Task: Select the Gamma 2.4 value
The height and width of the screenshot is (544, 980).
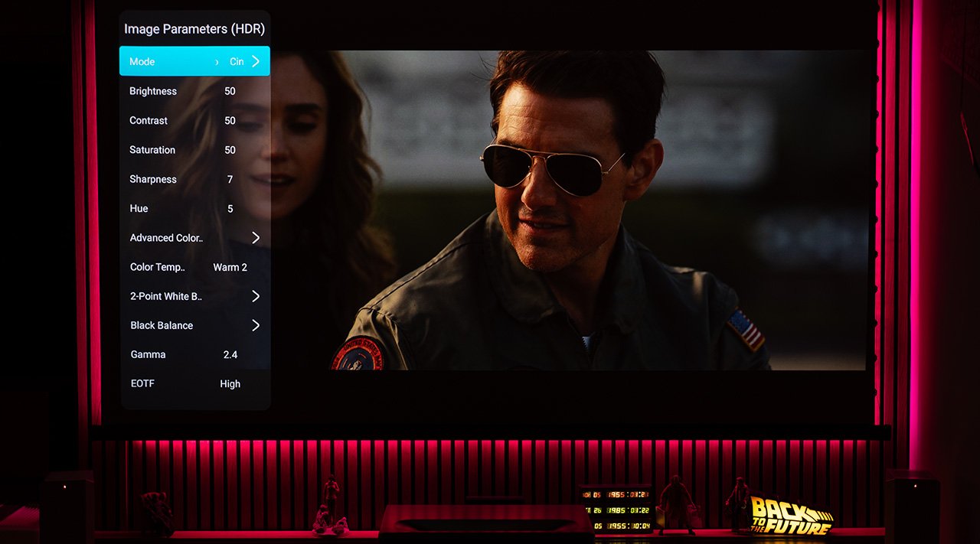Action: tap(230, 355)
